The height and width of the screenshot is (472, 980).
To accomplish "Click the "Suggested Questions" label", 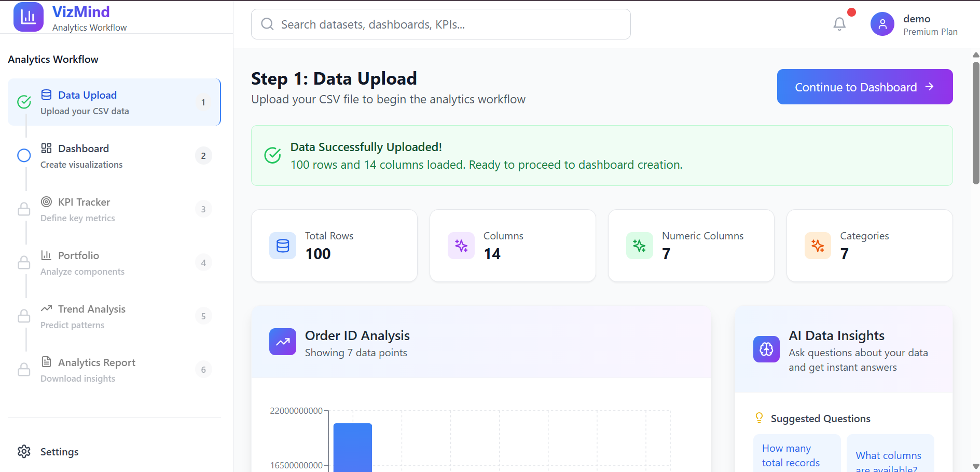I will tap(821, 419).
